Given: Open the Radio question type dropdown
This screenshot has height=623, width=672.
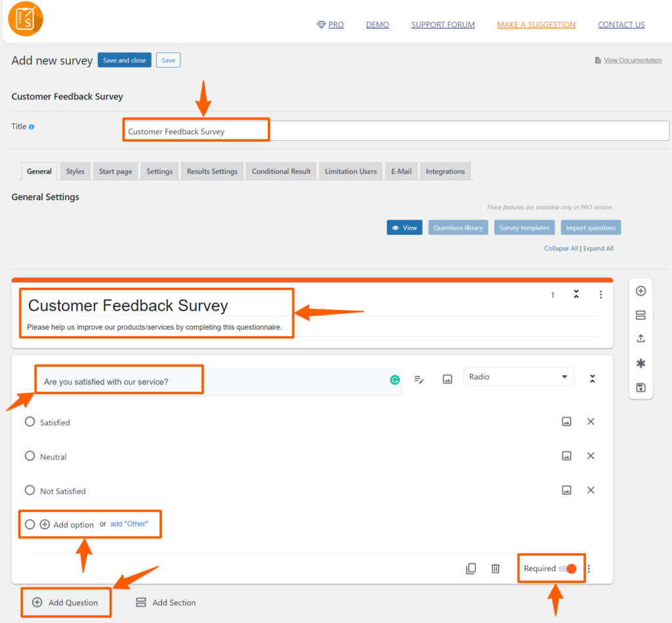Looking at the screenshot, I should [518, 377].
